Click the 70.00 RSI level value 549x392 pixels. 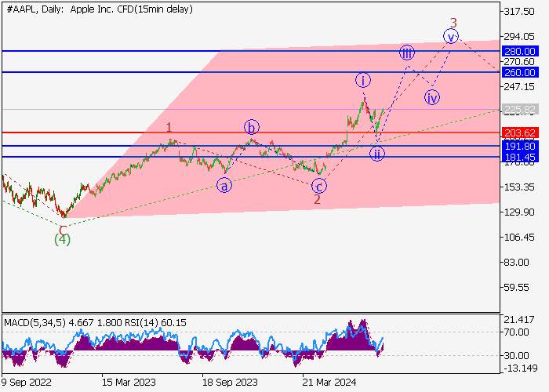pos(516,332)
